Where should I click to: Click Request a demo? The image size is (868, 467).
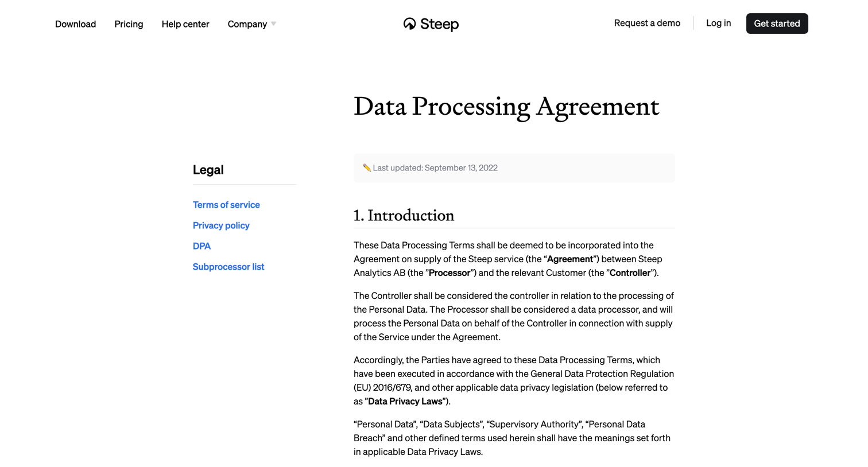[647, 23]
